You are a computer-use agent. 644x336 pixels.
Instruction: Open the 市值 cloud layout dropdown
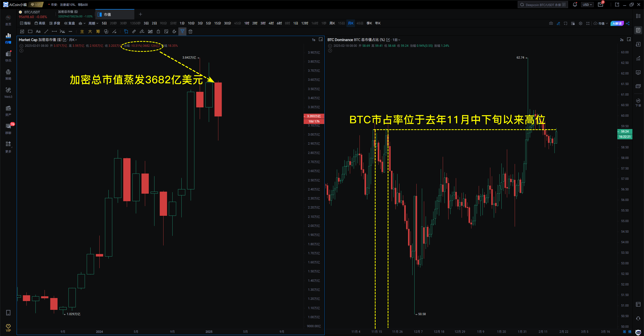(x=601, y=23)
